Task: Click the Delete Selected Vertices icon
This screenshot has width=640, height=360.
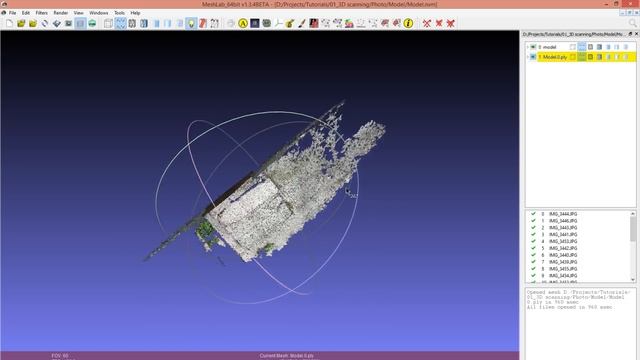Action: point(427,24)
